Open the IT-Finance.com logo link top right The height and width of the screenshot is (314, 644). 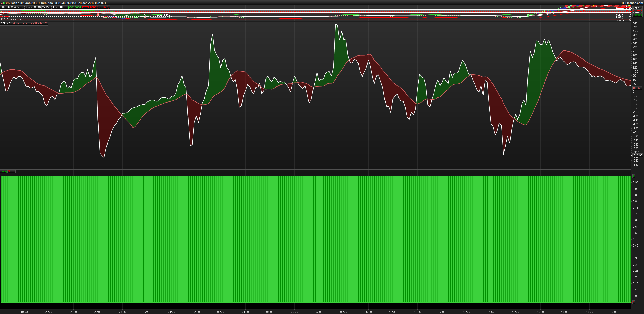click(632, 3)
